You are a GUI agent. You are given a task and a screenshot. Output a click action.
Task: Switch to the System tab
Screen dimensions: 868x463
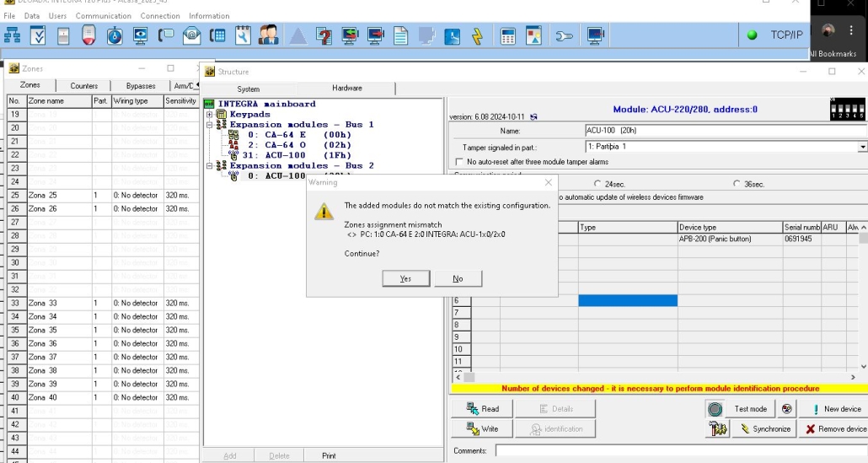click(x=248, y=89)
